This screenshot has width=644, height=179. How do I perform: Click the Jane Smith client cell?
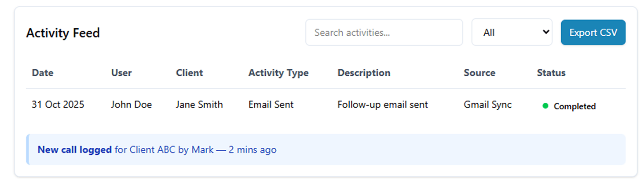click(199, 105)
